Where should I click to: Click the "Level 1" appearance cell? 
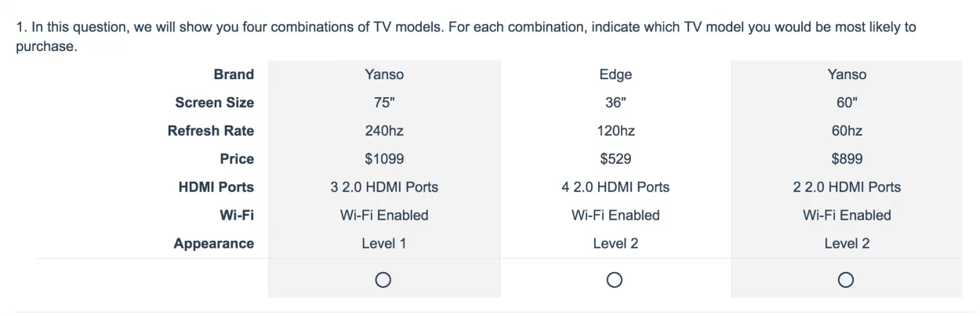click(x=384, y=244)
